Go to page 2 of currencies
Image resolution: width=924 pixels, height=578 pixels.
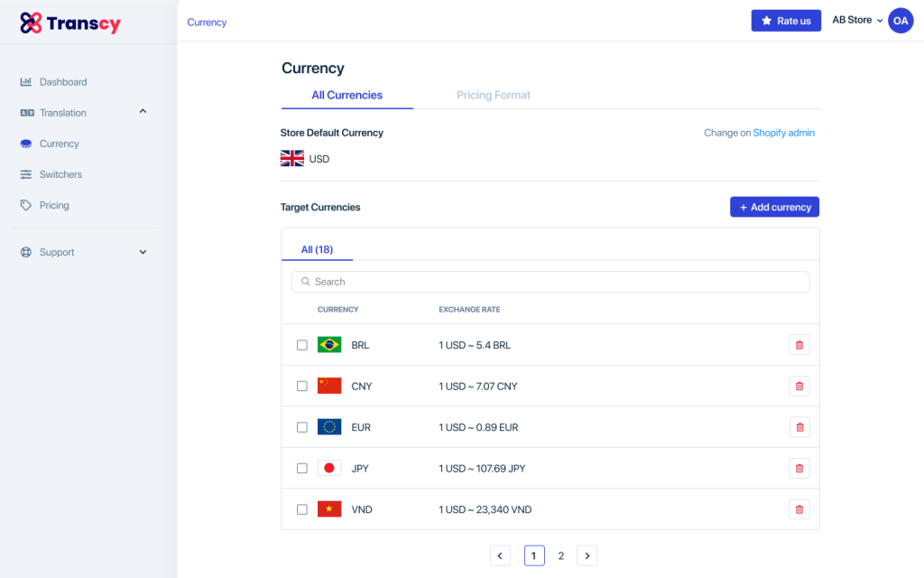pos(560,555)
